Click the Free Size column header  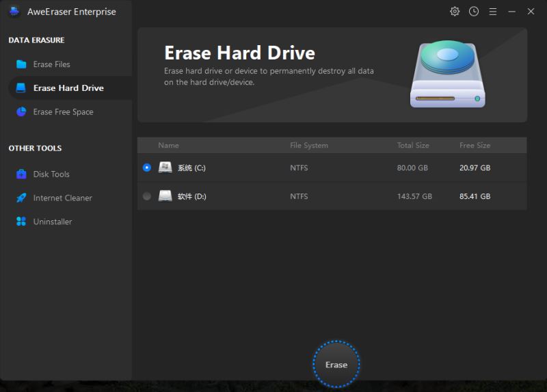[475, 145]
